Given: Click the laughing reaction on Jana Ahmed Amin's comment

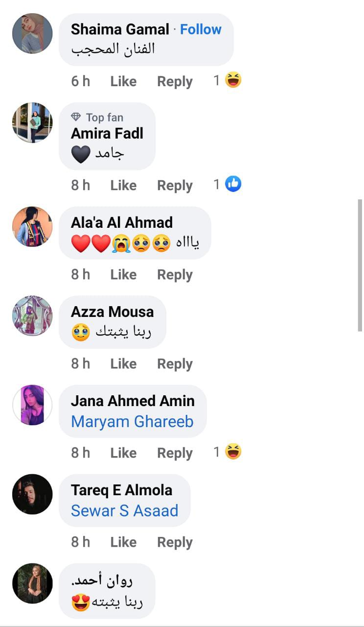Looking at the screenshot, I should (x=233, y=452).
